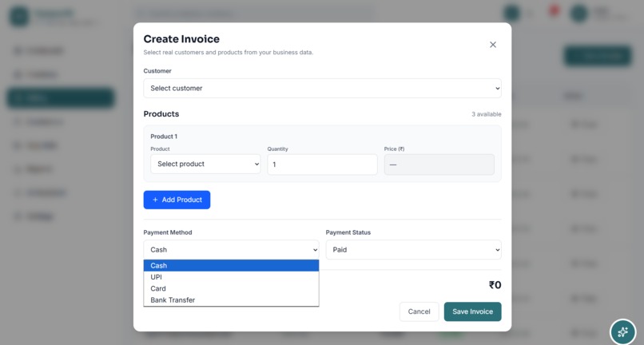644x345 pixels.
Task: Open the Select customer dropdown
Action: pyautogui.click(x=322, y=89)
